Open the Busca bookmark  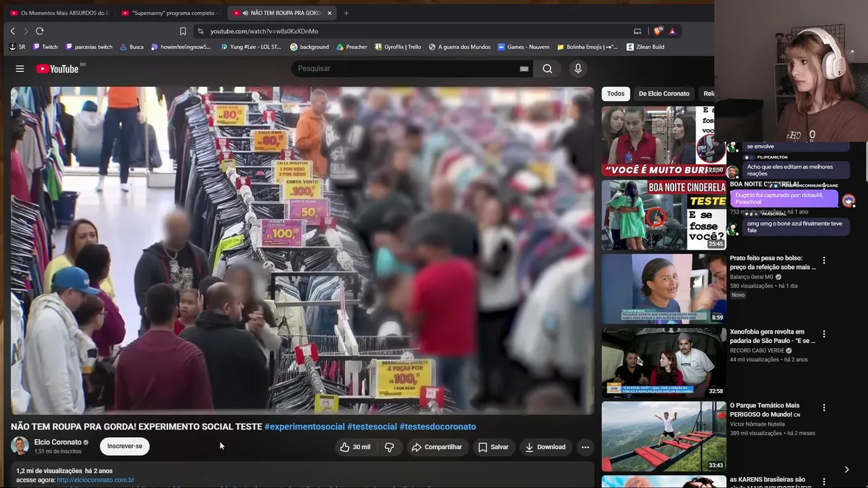coord(132,47)
